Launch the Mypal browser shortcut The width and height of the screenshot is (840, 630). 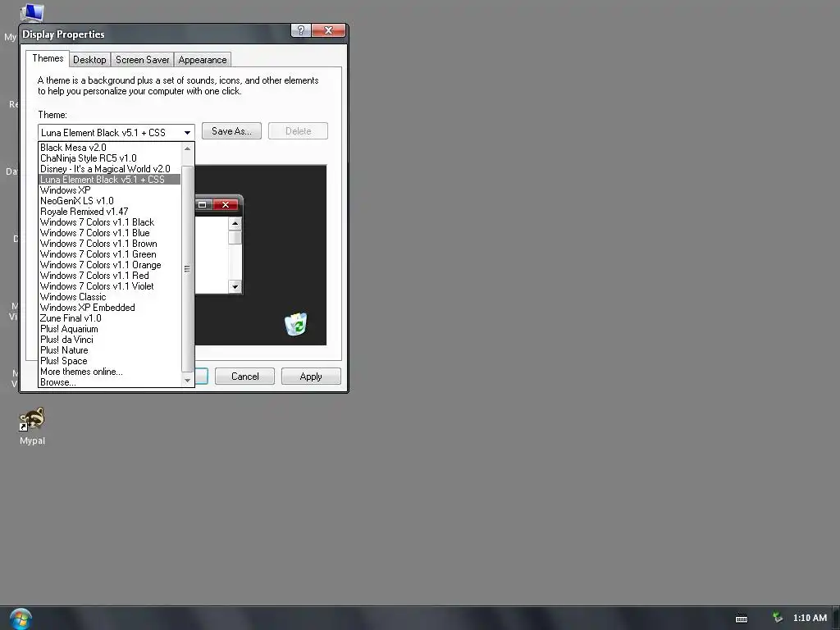pyautogui.click(x=32, y=427)
